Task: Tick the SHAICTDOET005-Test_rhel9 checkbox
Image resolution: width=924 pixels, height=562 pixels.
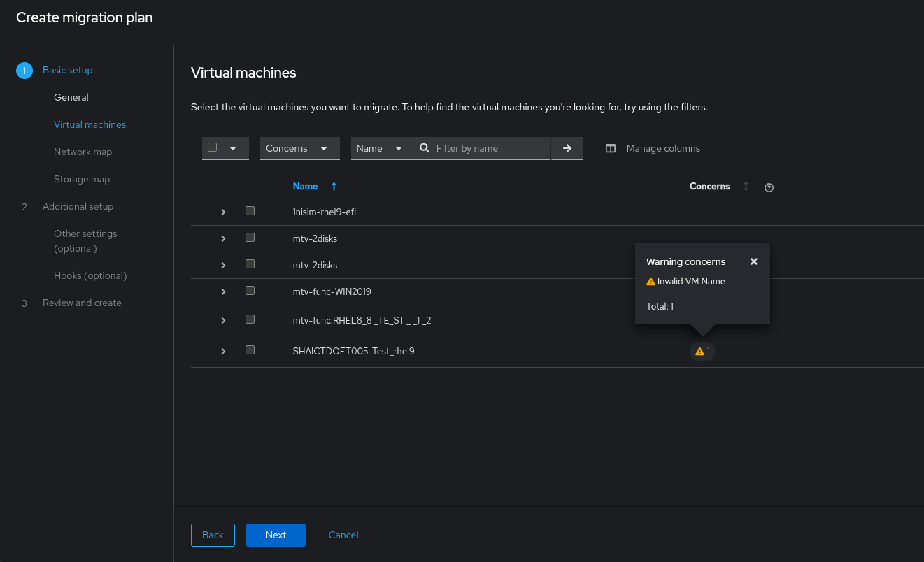Action: pos(250,350)
